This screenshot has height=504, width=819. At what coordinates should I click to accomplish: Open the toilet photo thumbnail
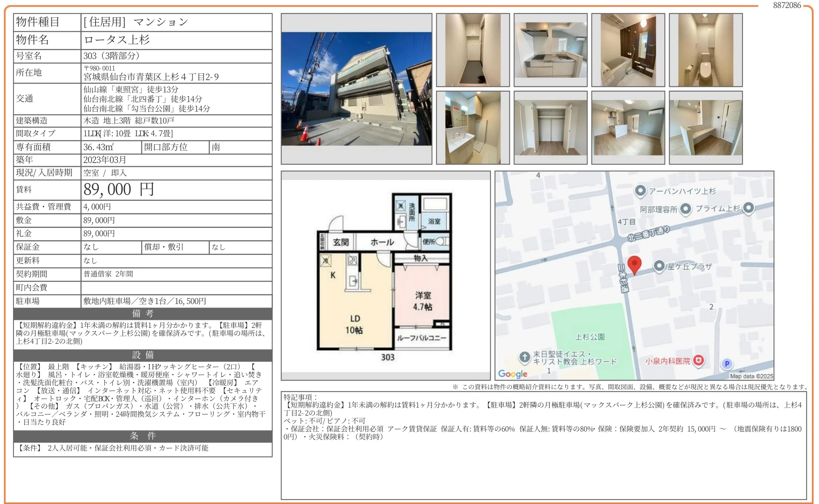pyautogui.click(x=705, y=50)
